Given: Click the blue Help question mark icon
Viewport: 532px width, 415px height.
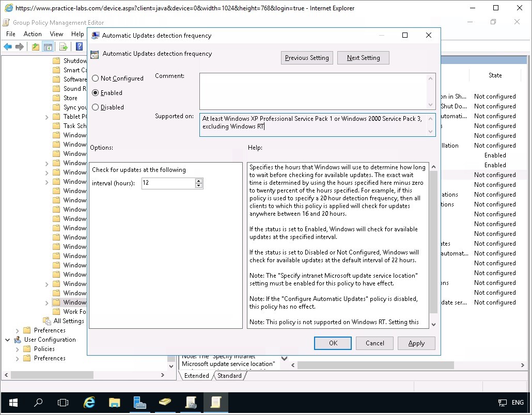Looking at the screenshot, I should coord(80,47).
